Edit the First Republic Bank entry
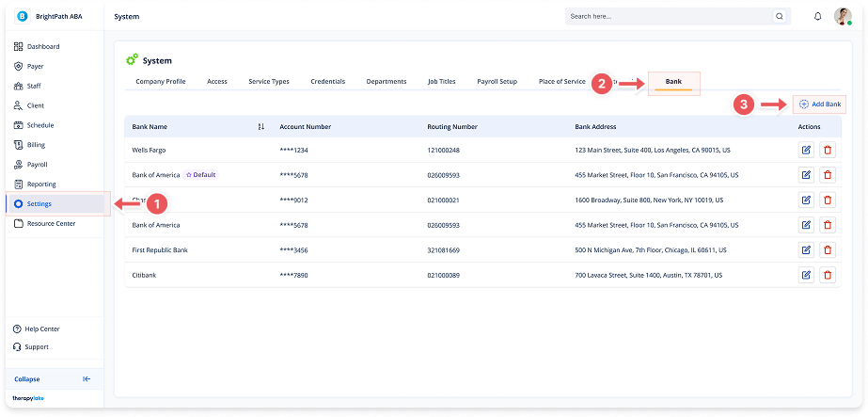 click(806, 249)
